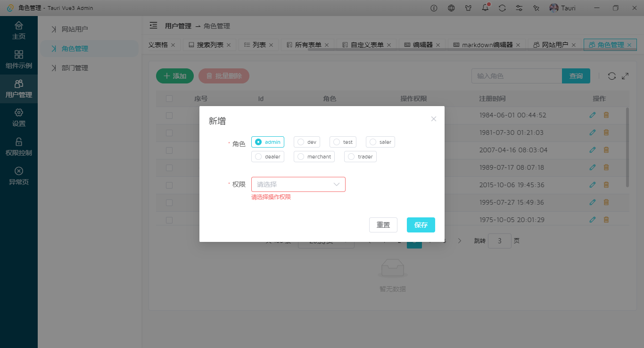Click the fullscreen expand icon next to refresh
Viewport: 644px width, 348px height.
625,75
